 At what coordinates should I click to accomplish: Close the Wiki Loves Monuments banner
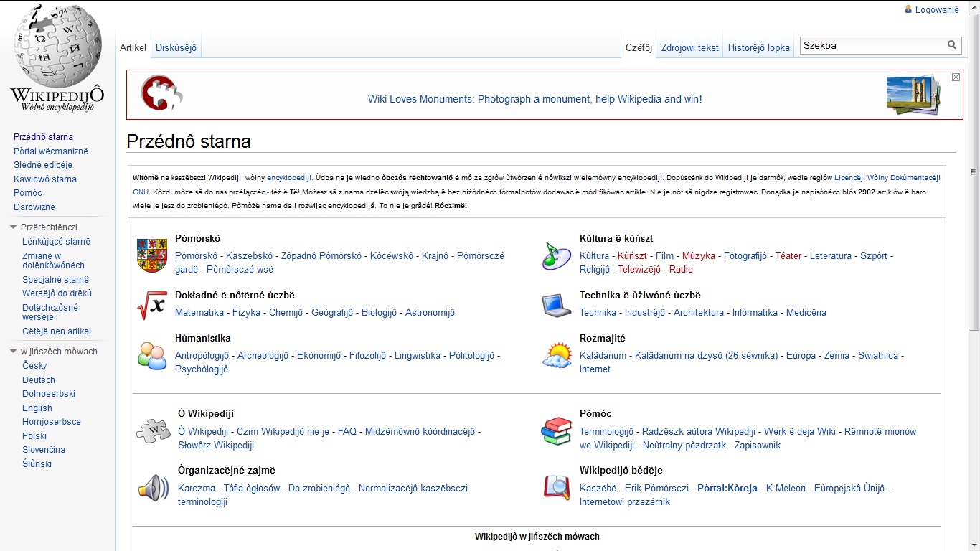[x=956, y=77]
